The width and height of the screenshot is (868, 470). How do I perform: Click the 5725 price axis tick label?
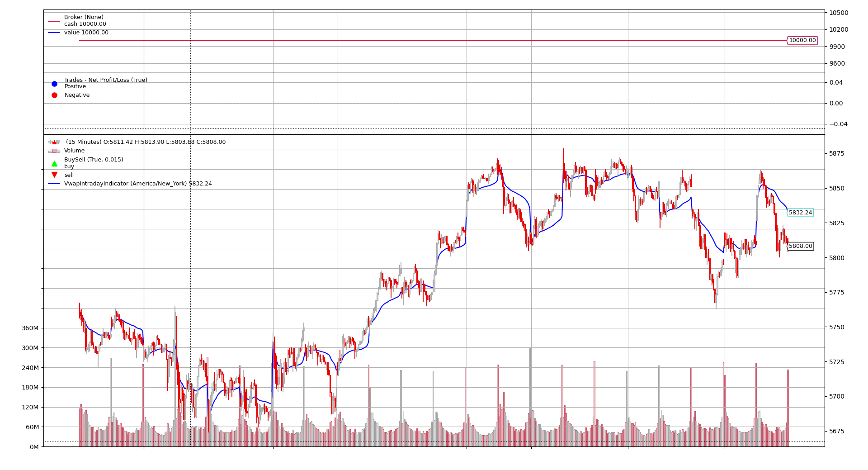pos(837,362)
